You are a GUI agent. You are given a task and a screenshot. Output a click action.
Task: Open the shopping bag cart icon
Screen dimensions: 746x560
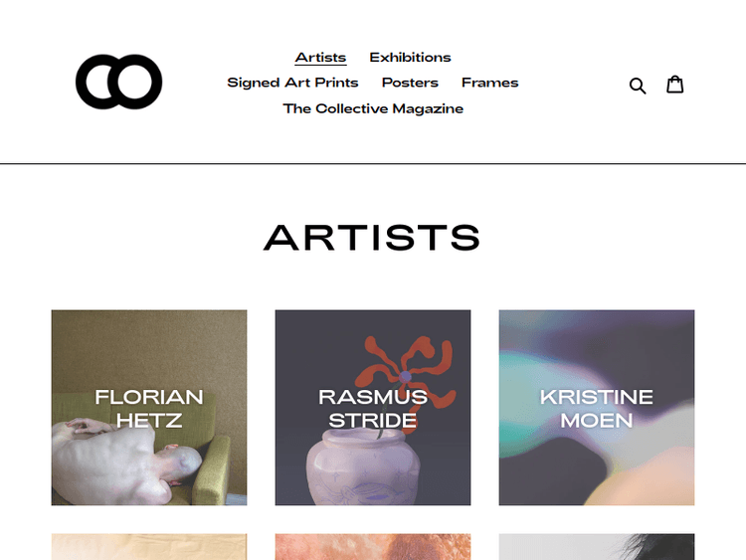coord(674,85)
